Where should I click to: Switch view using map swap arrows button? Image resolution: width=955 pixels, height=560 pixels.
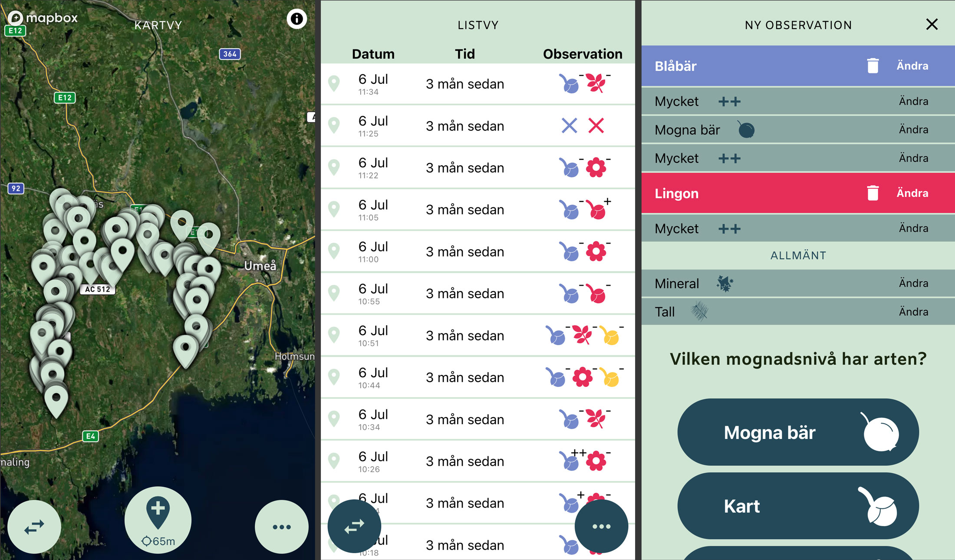tap(34, 527)
